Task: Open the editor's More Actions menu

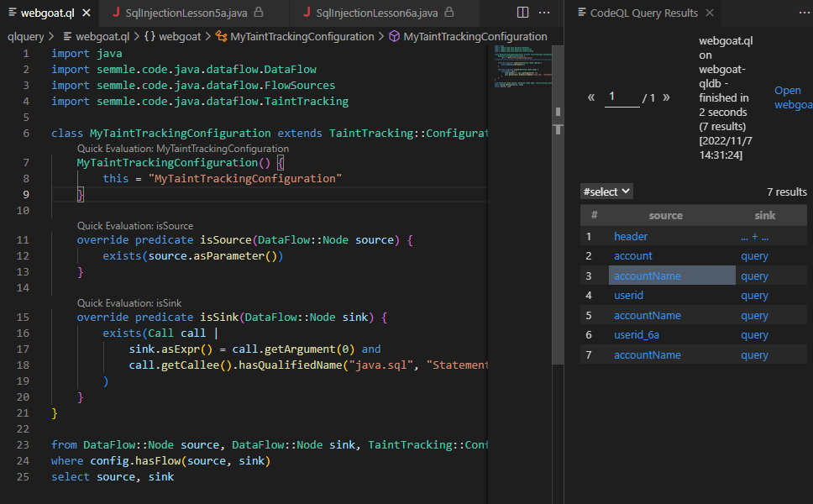Action: pos(544,13)
